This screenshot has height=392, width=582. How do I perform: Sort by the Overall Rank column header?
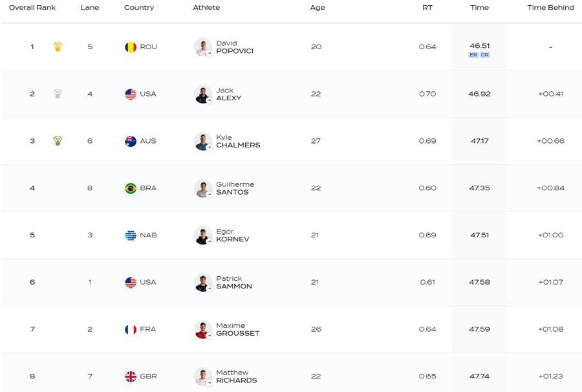[x=32, y=7]
